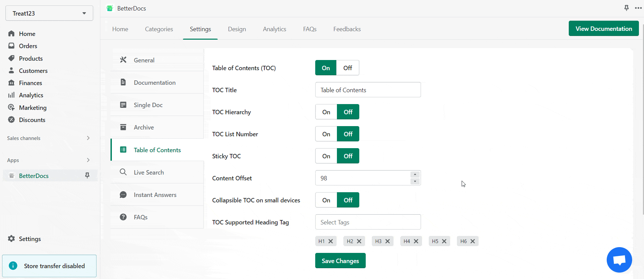
Task: Click the Documentation file icon
Action: (x=123, y=82)
